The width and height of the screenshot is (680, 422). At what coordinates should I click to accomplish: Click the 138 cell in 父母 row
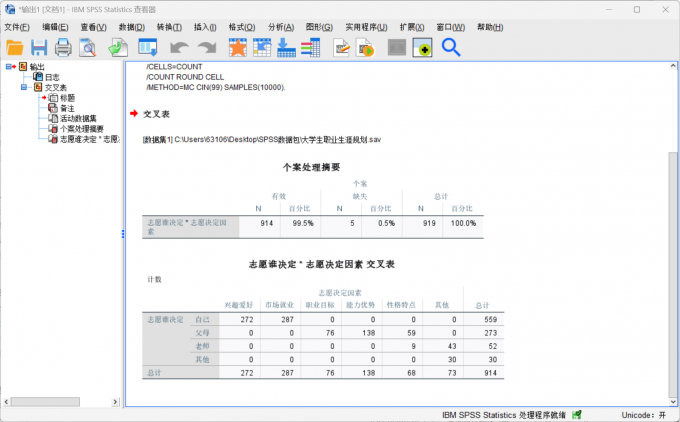pos(369,333)
